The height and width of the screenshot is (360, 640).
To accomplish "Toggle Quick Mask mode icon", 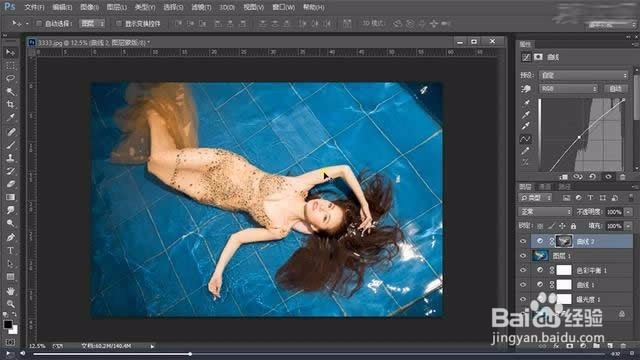I will [11, 342].
